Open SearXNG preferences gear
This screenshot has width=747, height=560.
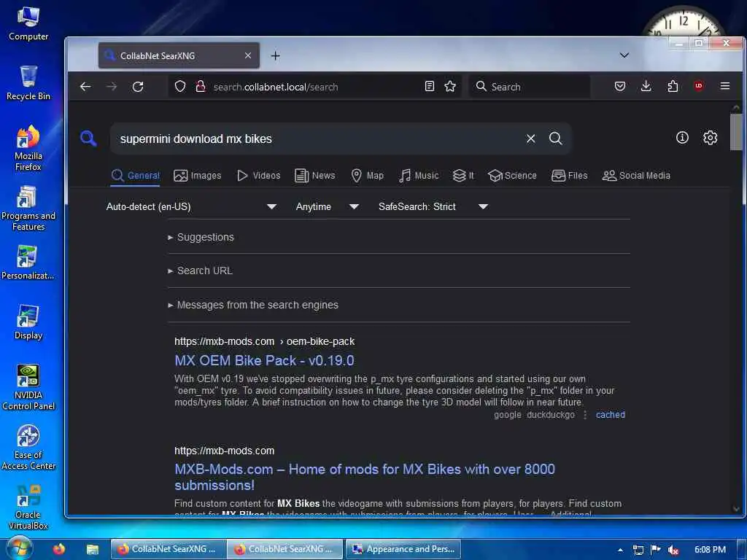pos(710,138)
